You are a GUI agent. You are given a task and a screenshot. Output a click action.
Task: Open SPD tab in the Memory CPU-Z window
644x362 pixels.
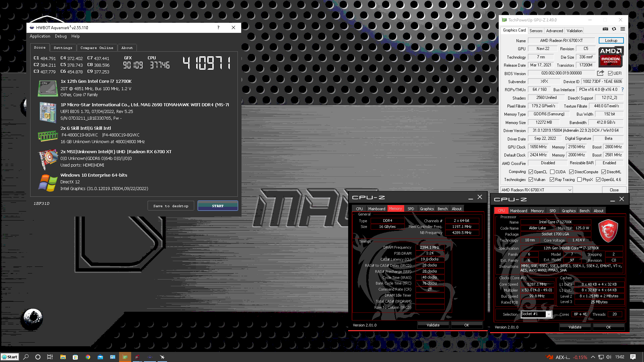coord(411,209)
